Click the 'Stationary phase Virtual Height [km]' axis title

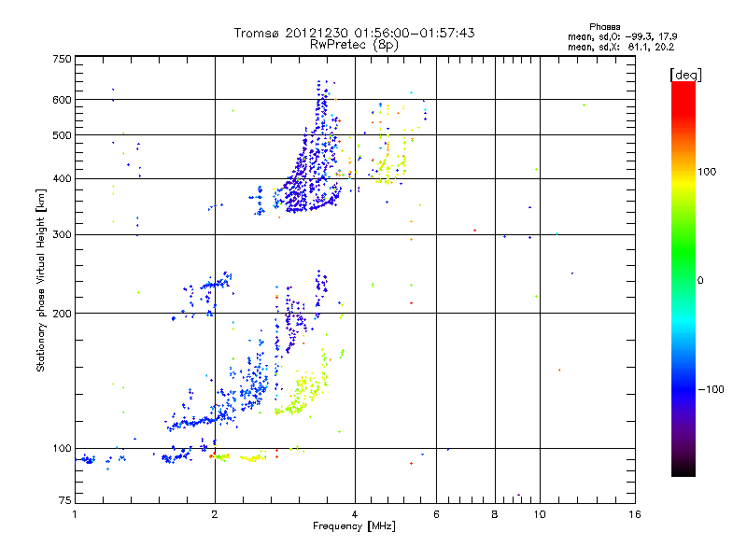(41, 281)
